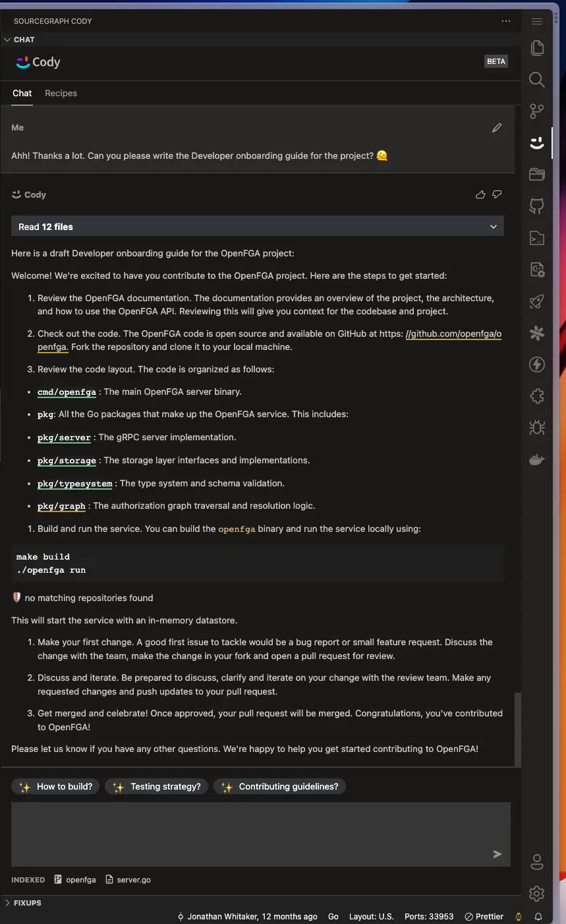The height and width of the screenshot is (924, 566).
Task: Click the chat message input box
Action: coord(261,834)
